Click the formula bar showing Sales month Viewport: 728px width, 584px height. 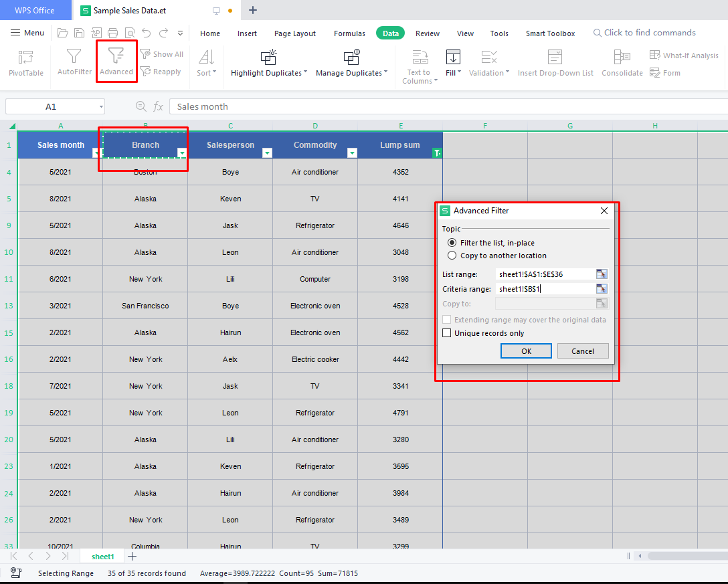pyautogui.click(x=448, y=107)
